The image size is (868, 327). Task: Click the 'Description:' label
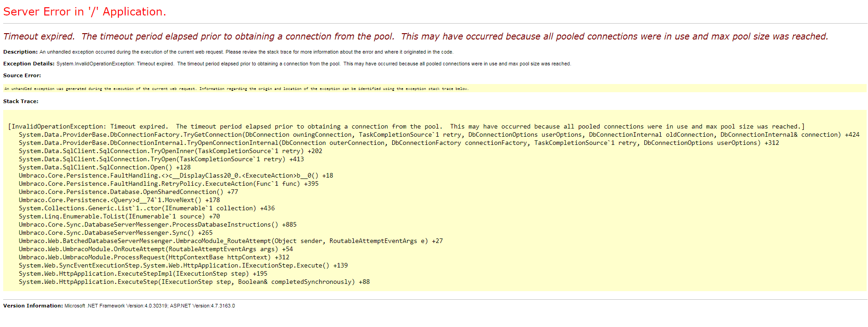click(20, 52)
